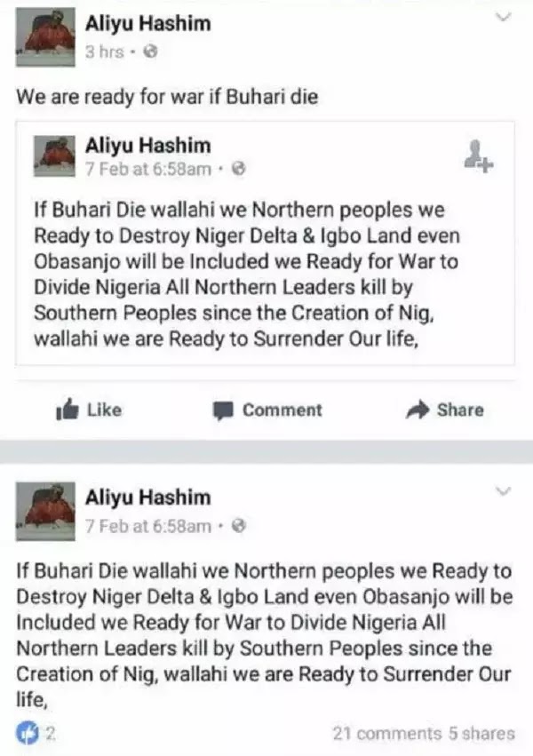Open Aliyu Hashim name in shared post

click(148, 145)
